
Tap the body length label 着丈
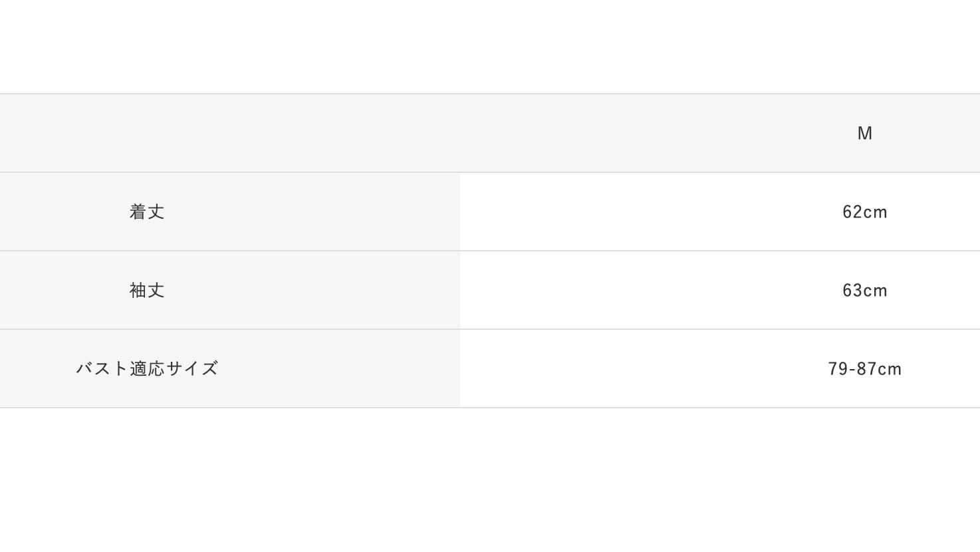click(147, 211)
